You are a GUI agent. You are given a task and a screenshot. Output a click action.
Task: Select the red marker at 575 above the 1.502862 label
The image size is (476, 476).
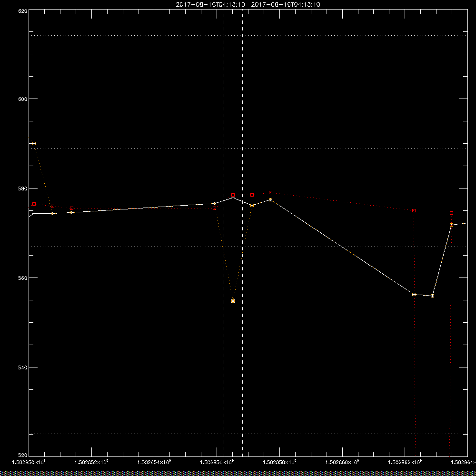(x=414, y=211)
